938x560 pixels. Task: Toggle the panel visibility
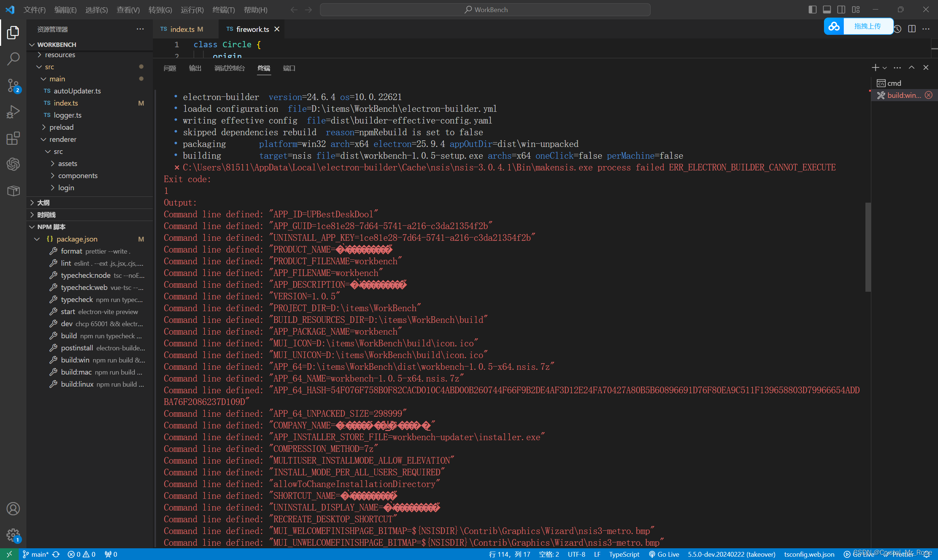coord(826,10)
